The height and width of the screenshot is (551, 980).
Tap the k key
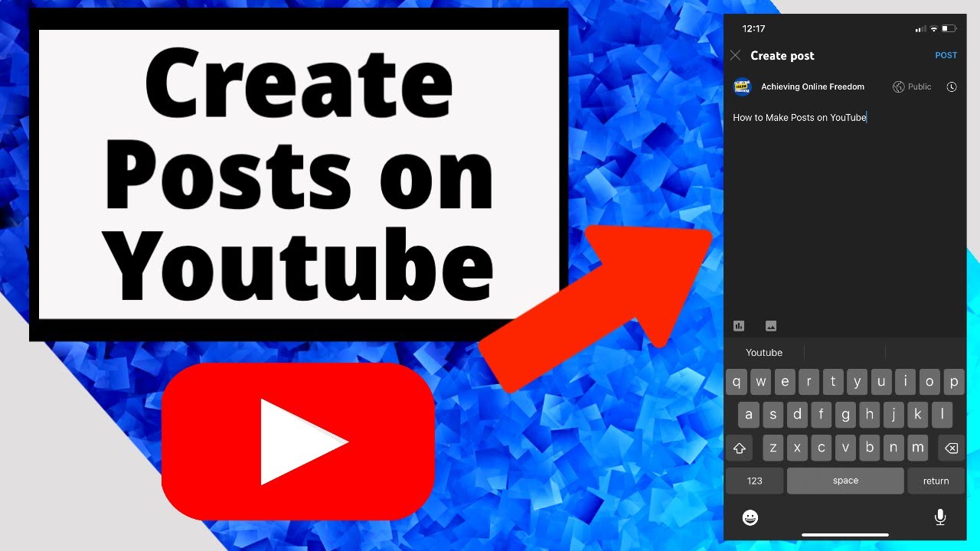pyautogui.click(x=917, y=415)
